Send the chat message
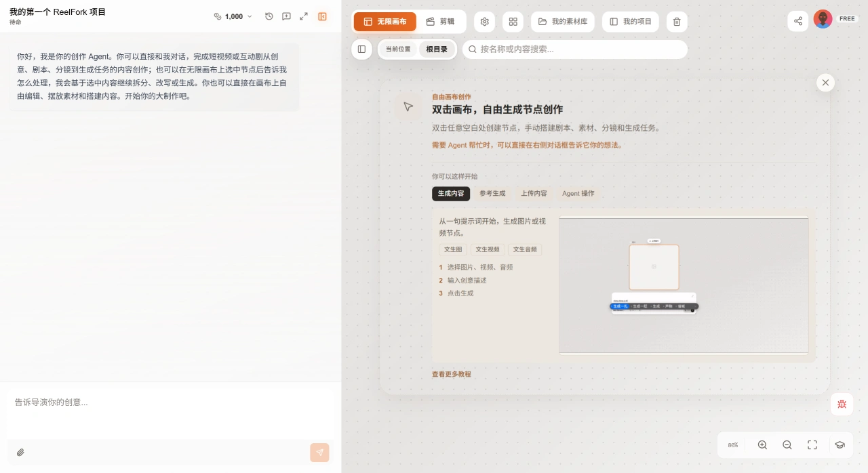 click(320, 453)
